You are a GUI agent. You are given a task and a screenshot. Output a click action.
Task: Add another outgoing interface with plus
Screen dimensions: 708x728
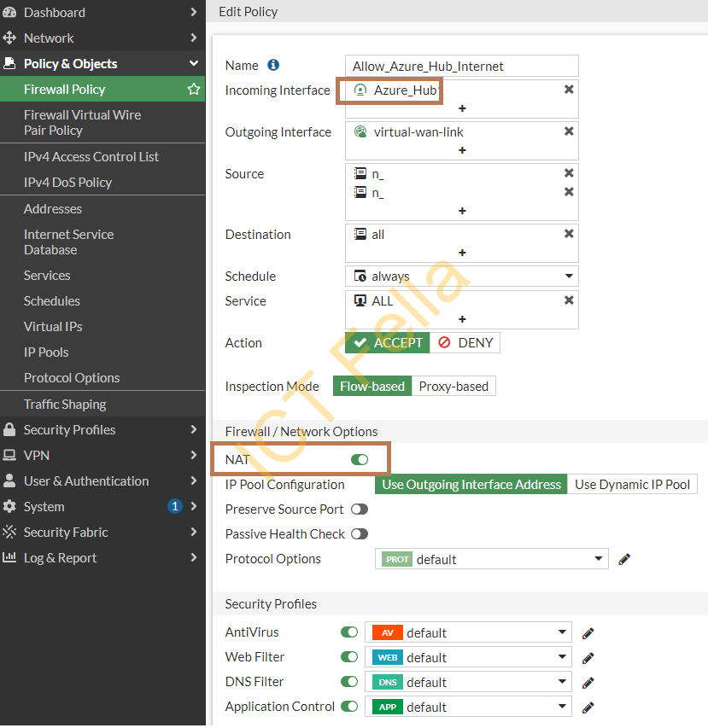tap(462, 150)
